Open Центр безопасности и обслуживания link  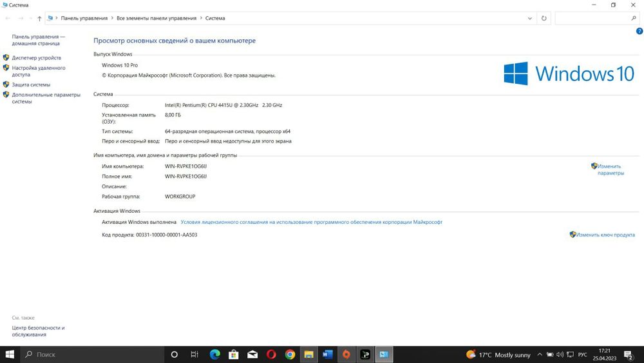(38, 331)
